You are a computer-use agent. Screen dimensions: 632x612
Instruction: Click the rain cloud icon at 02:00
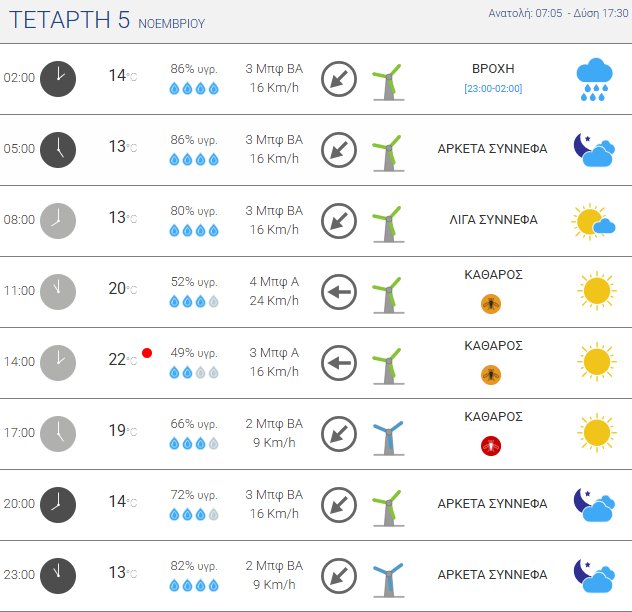tap(594, 78)
